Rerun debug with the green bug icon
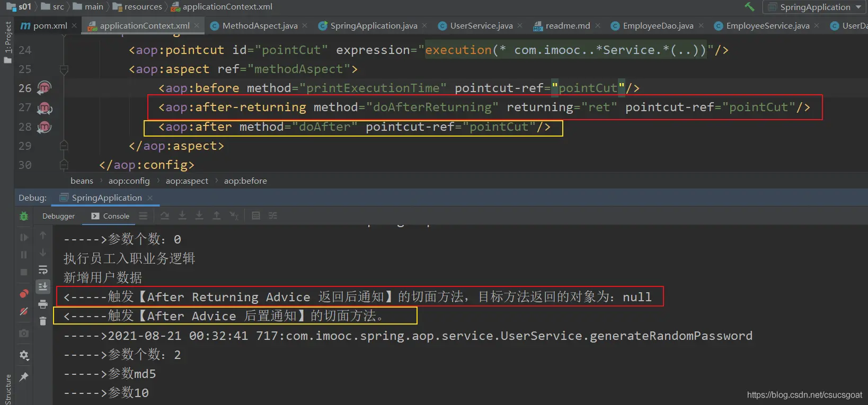This screenshot has width=868, height=405. pos(24,216)
